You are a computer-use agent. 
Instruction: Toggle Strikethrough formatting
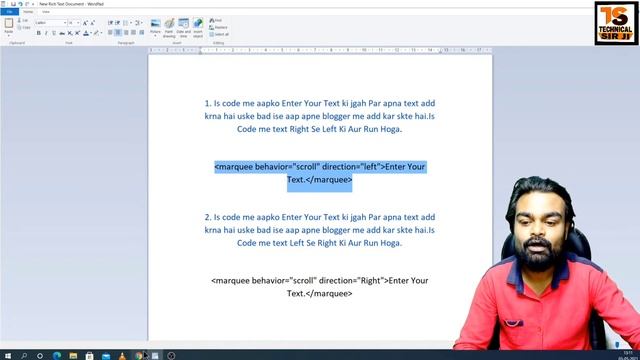[62, 33]
